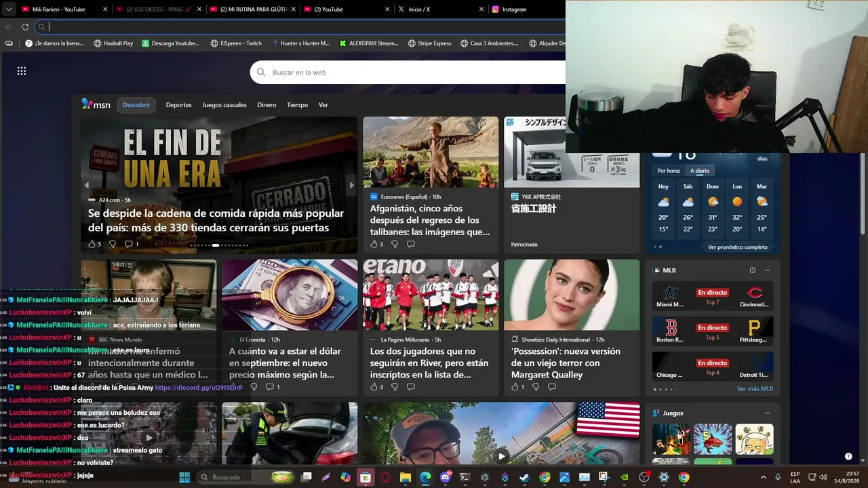Switch to the Inicio / X tab

[x=439, y=9]
